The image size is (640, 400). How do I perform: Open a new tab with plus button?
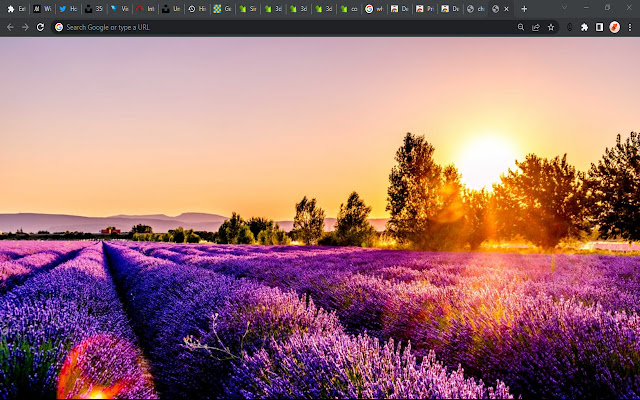click(524, 8)
